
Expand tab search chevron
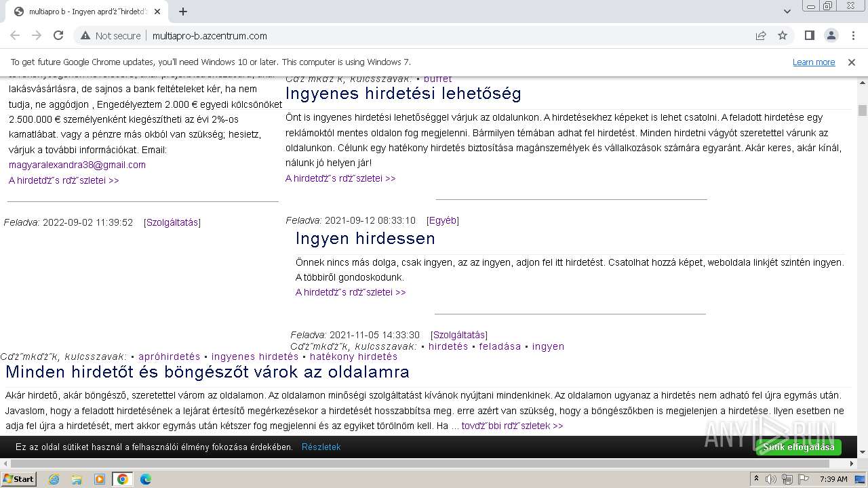[x=787, y=12]
